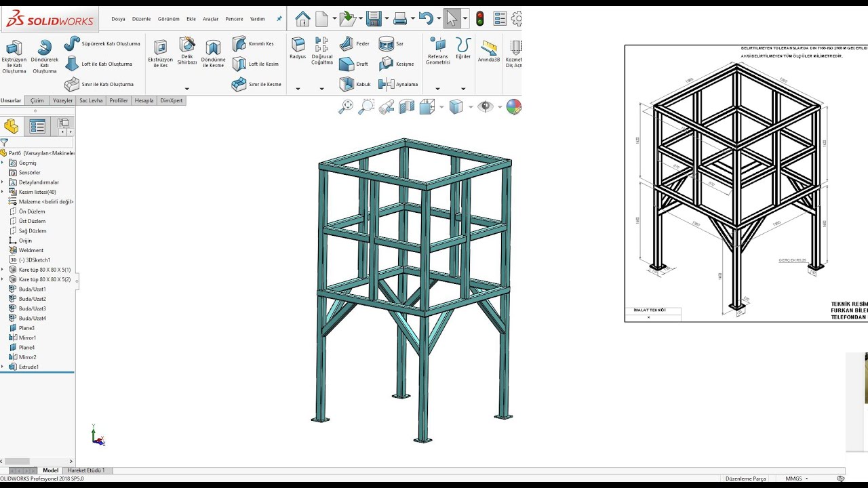Click the Save floppy disk icon

coord(373,19)
